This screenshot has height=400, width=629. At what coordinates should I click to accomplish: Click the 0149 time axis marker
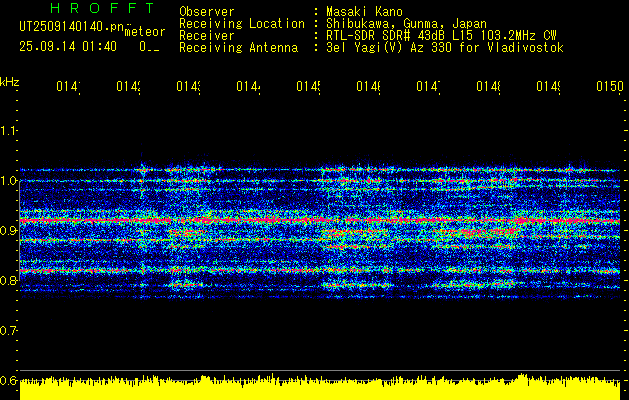549,86
